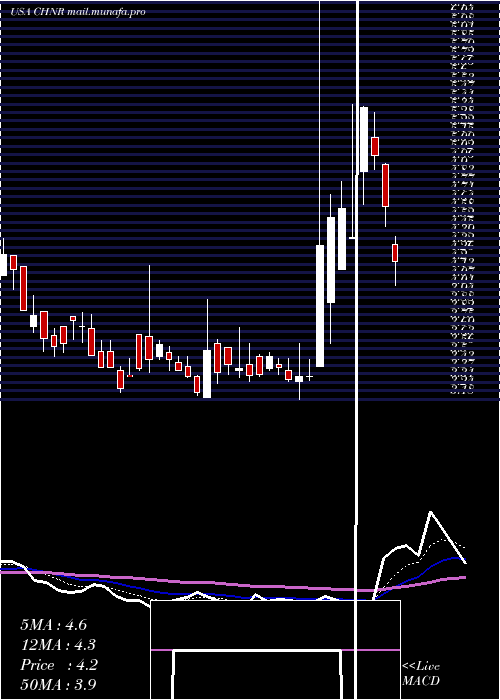The image size is (500, 700).
Task: Click the '<<Live' label
Action: click(x=421, y=666)
